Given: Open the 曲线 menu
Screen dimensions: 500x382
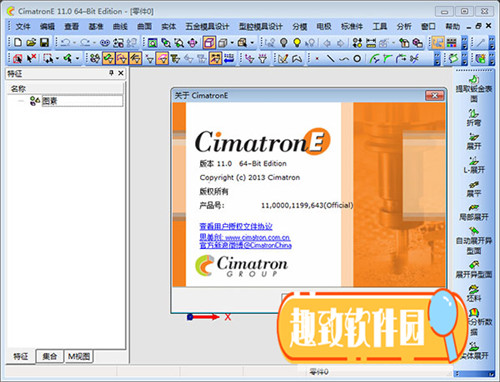Looking at the screenshot, I should [x=120, y=26].
